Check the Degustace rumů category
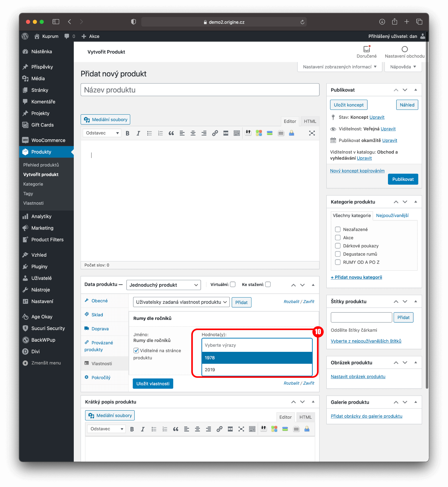The image size is (448, 487). pyautogui.click(x=338, y=254)
